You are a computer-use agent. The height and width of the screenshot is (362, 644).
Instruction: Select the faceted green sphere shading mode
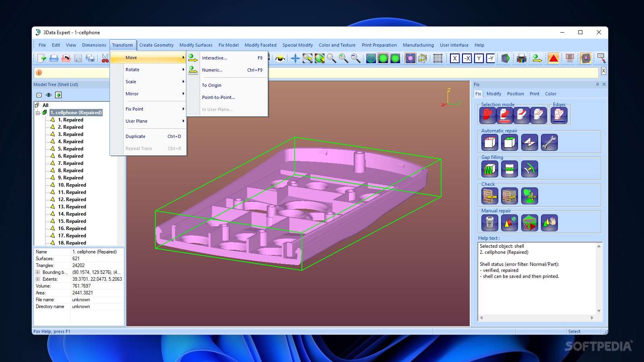(x=395, y=58)
